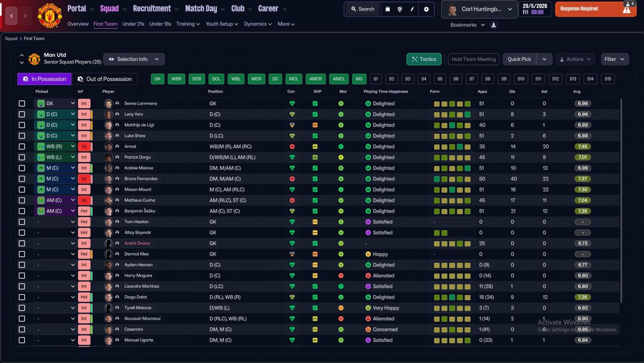Click Amad's green form squares

point(452,147)
